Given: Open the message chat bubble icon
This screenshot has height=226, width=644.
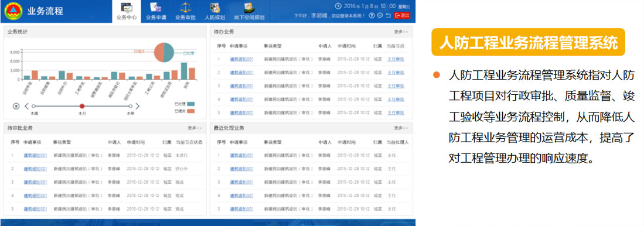Looking at the screenshot, I should coord(380,16).
